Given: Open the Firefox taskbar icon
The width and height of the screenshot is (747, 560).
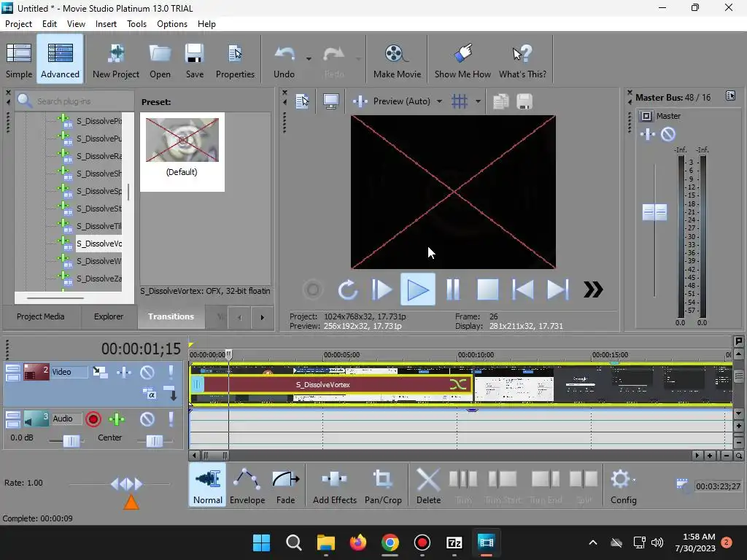Looking at the screenshot, I should click(358, 542).
